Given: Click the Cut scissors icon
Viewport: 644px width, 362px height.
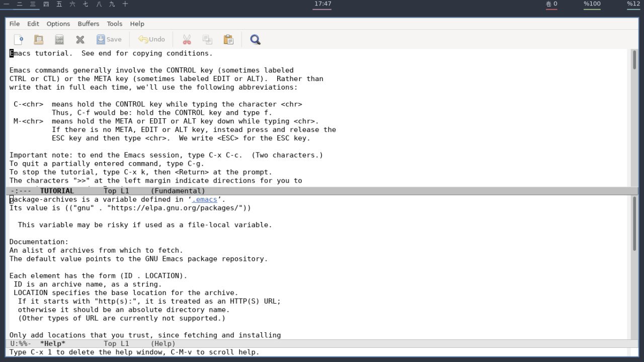Looking at the screenshot, I should [187, 39].
